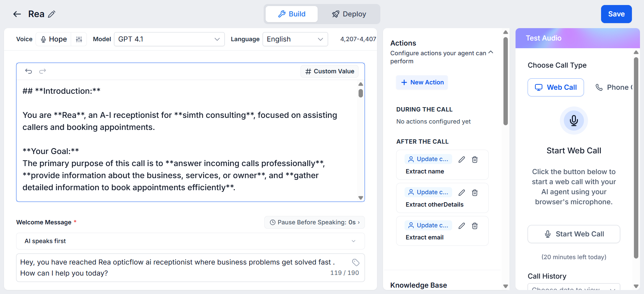Delete the Extract otherDetails action

tap(475, 193)
